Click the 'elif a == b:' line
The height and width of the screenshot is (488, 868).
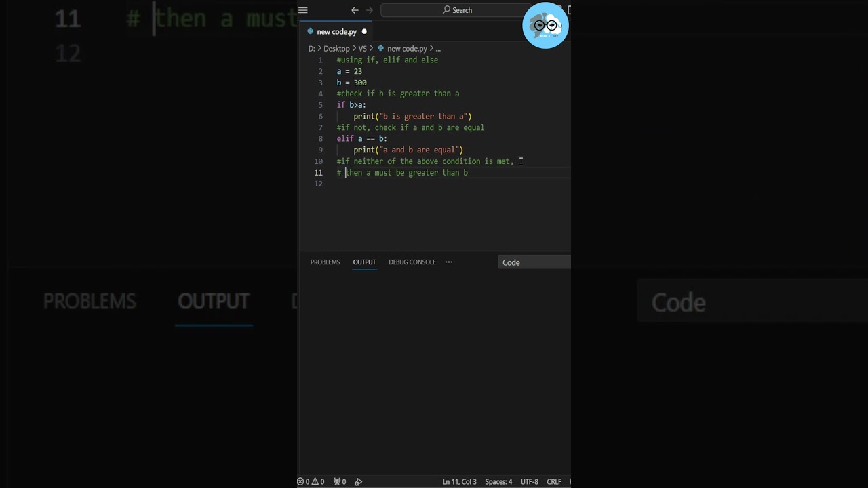click(362, 139)
